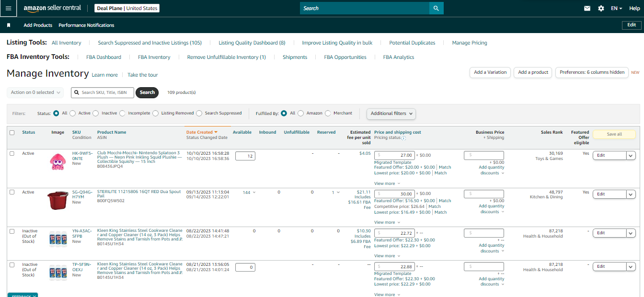Expand Available 144 quantity chevron
Image resolution: width=644 pixels, height=297 pixels.
pyautogui.click(x=254, y=193)
